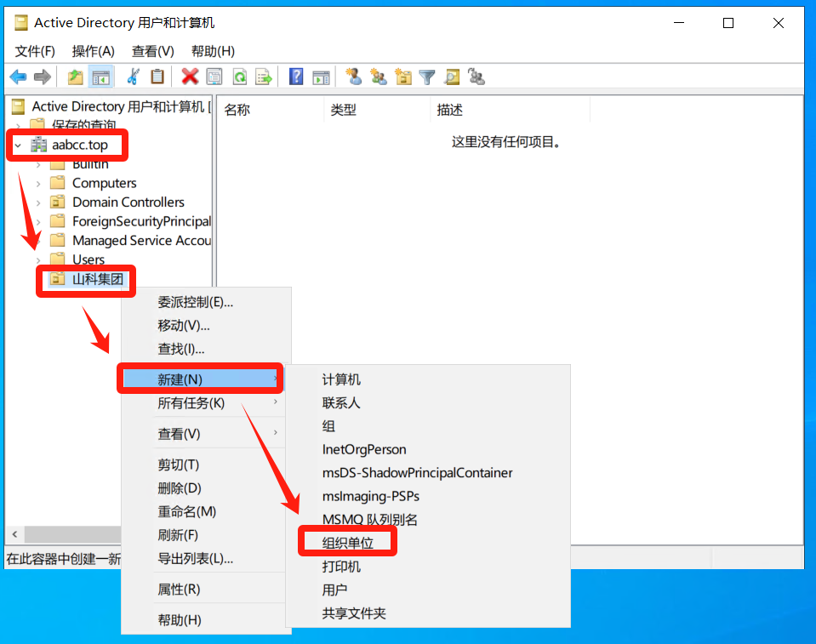The height and width of the screenshot is (644, 816).
Task: Click the Cut scissors toolbar icon
Action: pyautogui.click(x=133, y=77)
